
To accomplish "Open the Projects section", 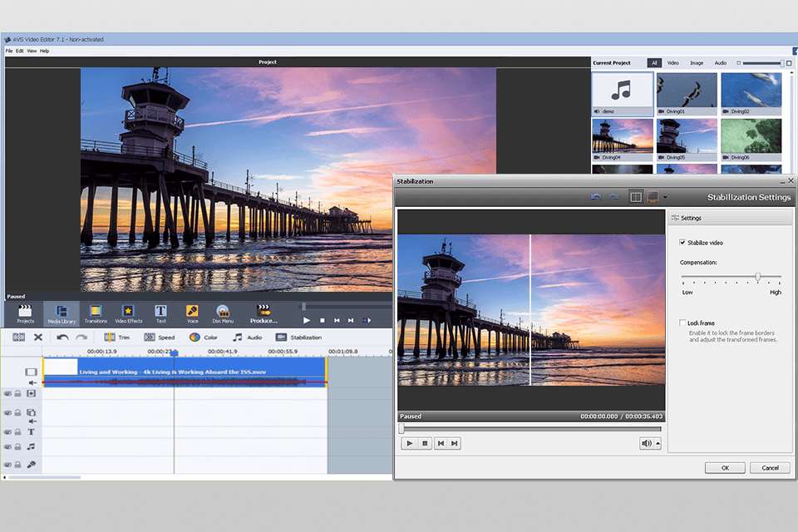I will [25, 313].
